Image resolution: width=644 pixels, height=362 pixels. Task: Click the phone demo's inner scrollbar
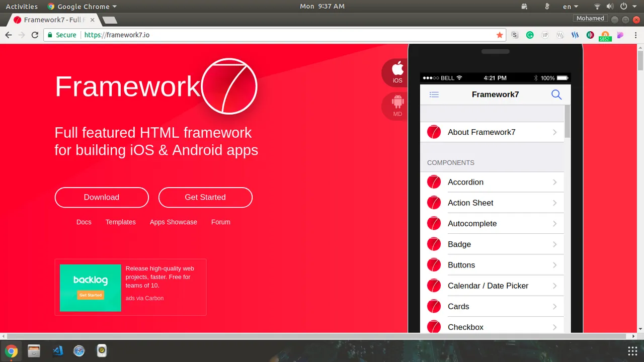click(x=568, y=121)
